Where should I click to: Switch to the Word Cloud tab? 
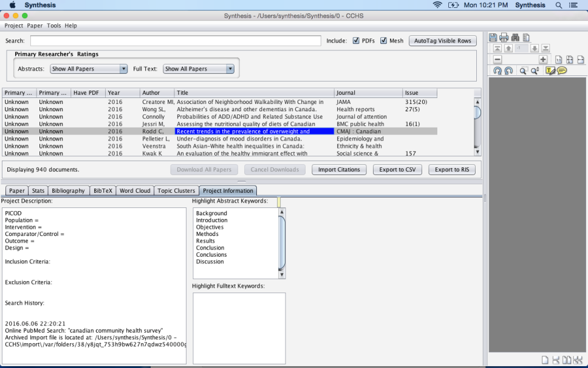click(135, 190)
